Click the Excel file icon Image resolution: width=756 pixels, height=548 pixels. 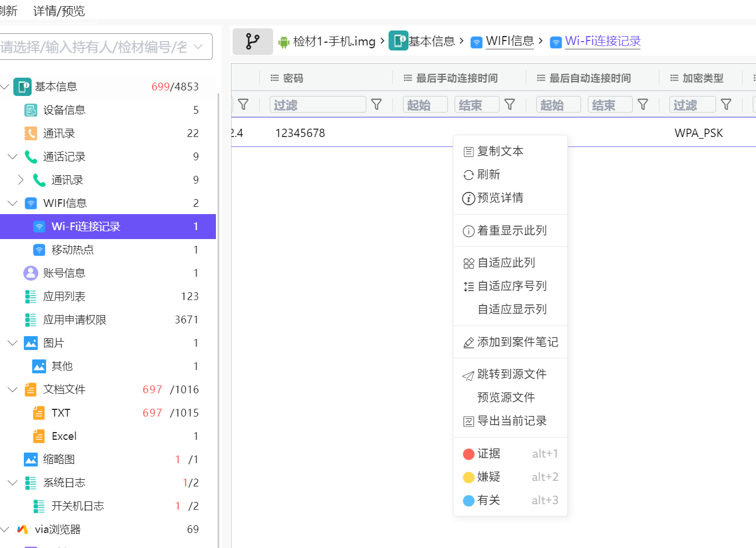click(39, 436)
